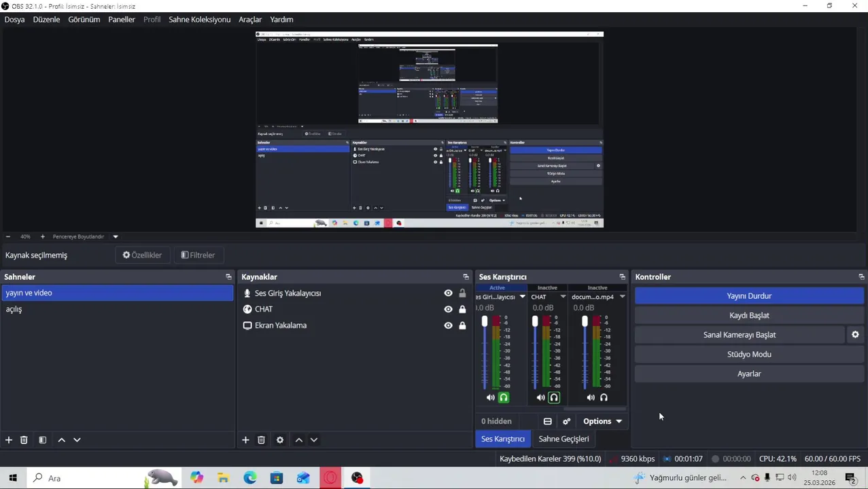Show hidden system tray icons
Viewport: 868px width, 489px height.
pos(743,478)
